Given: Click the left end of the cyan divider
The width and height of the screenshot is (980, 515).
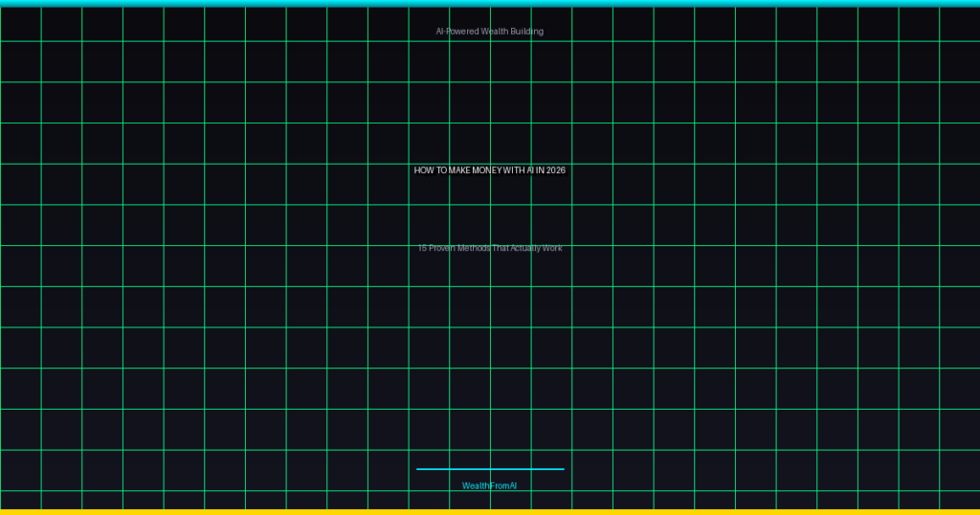Looking at the screenshot, I should click(x=419, y=469).
